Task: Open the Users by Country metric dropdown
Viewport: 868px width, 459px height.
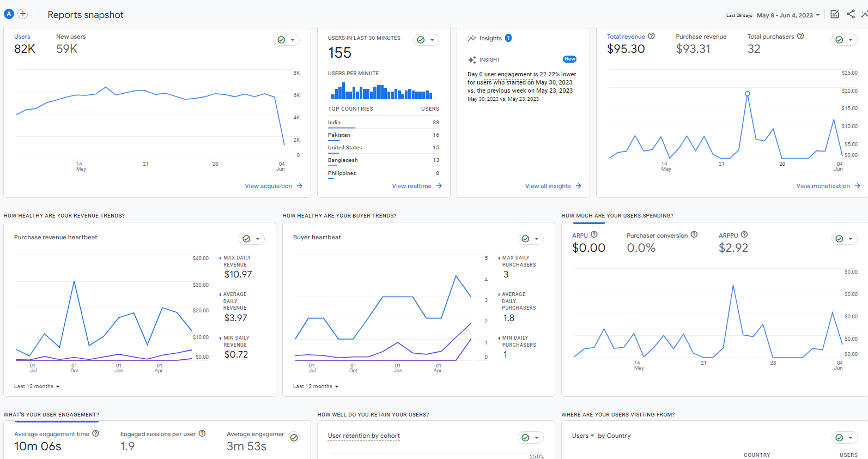Action: click(x=583, y=436)
